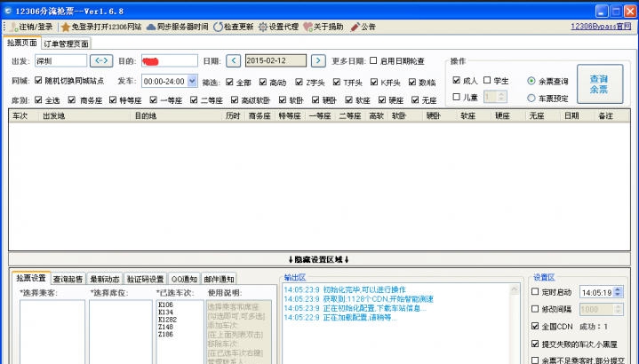Screen dimensions: 639x364
Task: Select 余票查询 radio option
Action: [531, 81]
